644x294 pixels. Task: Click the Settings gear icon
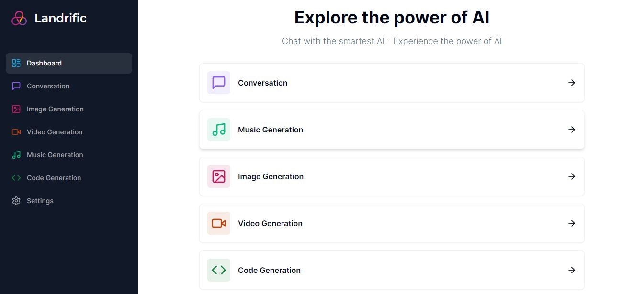click(16, 201)
